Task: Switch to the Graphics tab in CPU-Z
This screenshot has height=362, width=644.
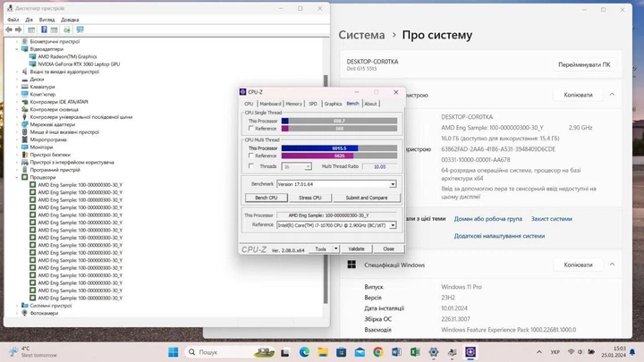Action: [333, 104]
